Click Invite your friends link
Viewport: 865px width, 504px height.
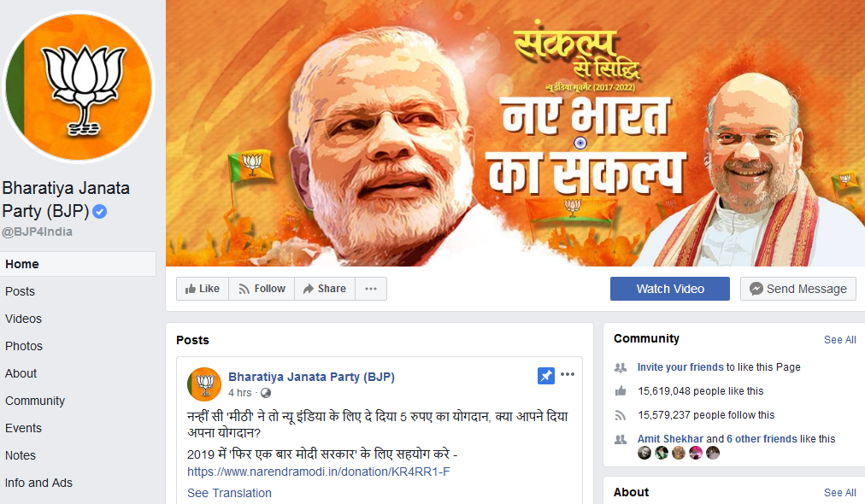click(680, 367)
